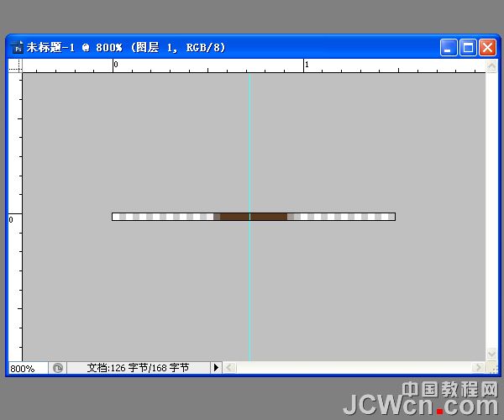Click the horizontal ruler at mark 1
The image size is (504, 420).
pos(304,66)
